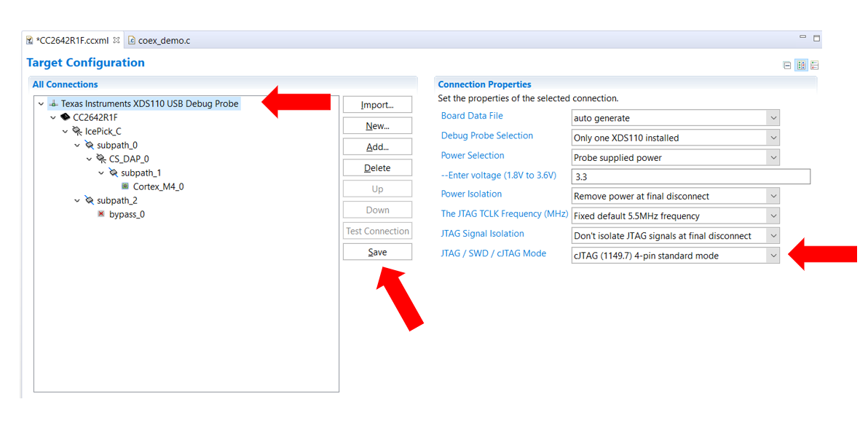
Task: Open the JTAG / SWD / cJTAG Mode dropdown
Action: click(x=773, y=255)
